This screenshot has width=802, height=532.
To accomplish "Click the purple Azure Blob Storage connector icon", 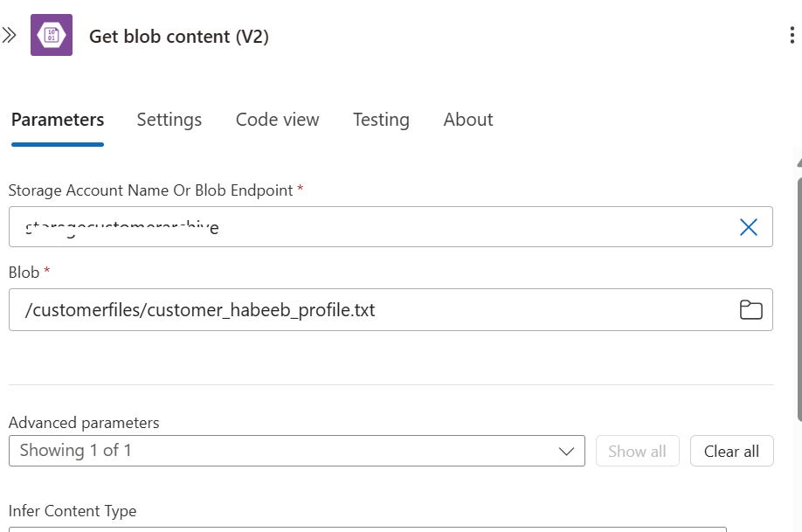I will point(52,36).
